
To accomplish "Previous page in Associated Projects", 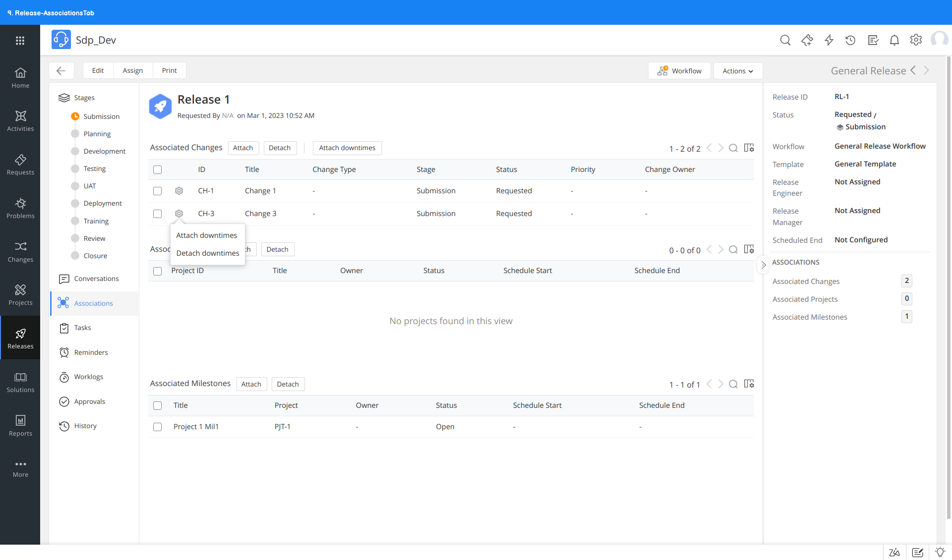I will 709,250.
